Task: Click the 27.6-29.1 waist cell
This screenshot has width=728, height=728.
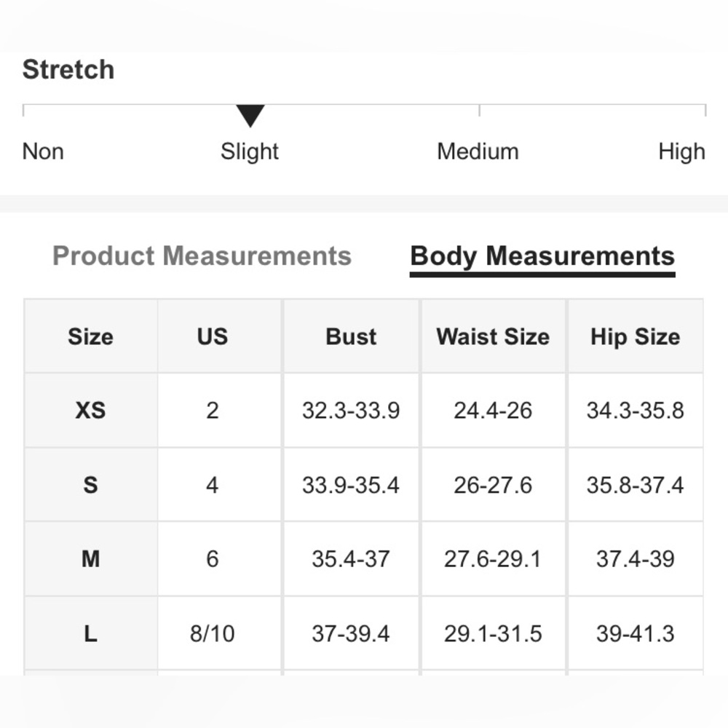Action: pyautogui.click(x=493, y=558)
